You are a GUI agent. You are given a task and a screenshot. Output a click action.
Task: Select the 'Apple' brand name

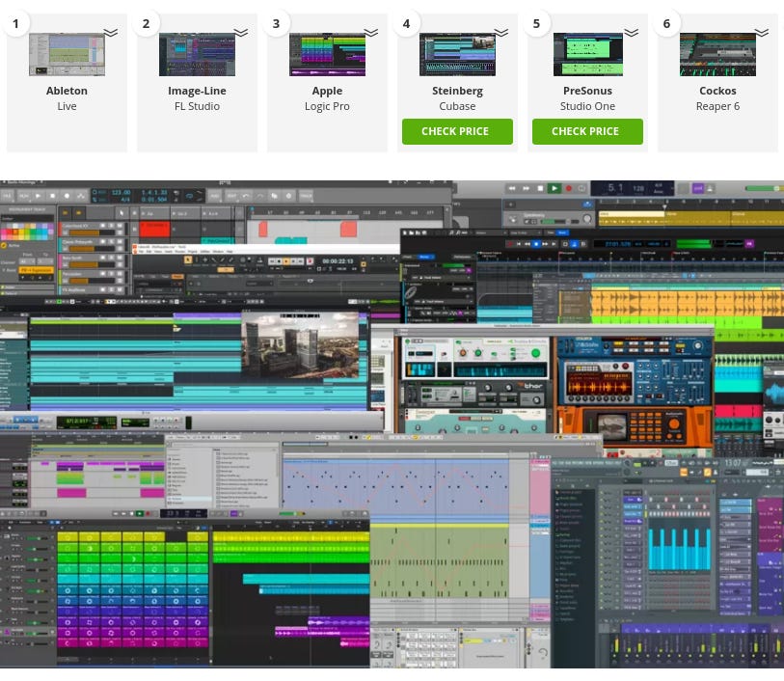pos(328,92)
